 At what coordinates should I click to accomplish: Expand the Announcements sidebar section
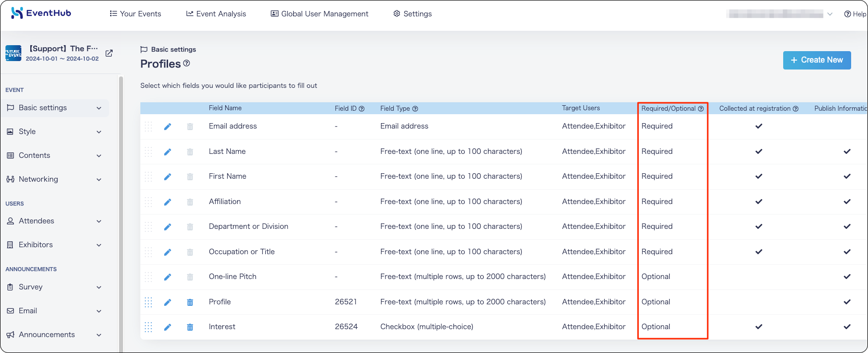pyautogui.click(x=55, y=335)
